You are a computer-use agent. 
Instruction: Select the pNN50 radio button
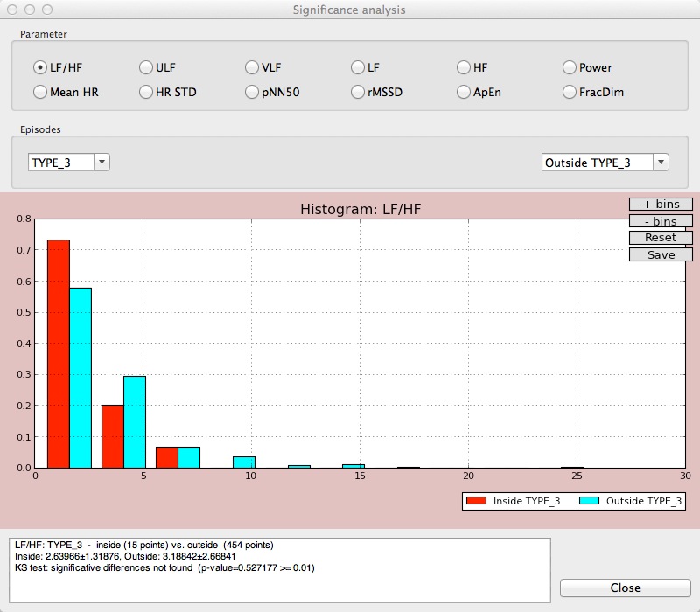252,92
